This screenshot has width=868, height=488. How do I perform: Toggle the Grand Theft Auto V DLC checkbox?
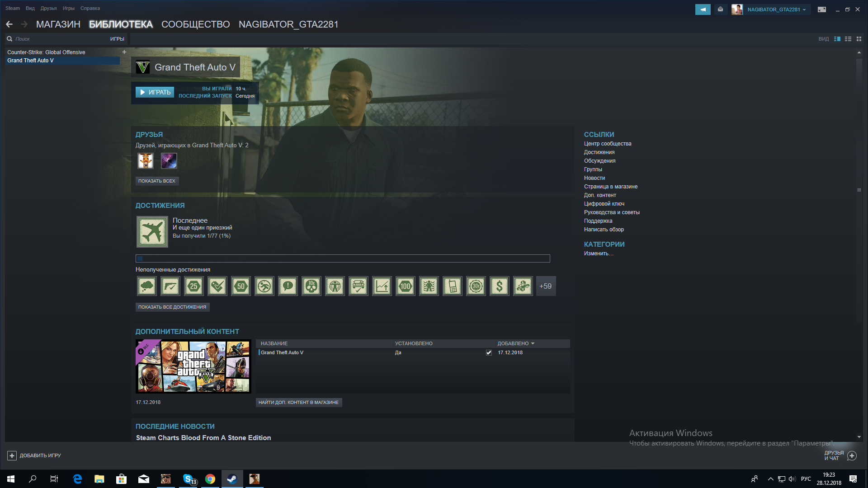coord(489,353)
